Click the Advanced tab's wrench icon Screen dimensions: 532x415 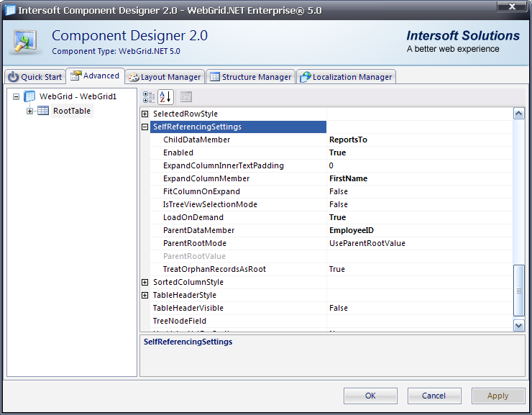point(76,76)
